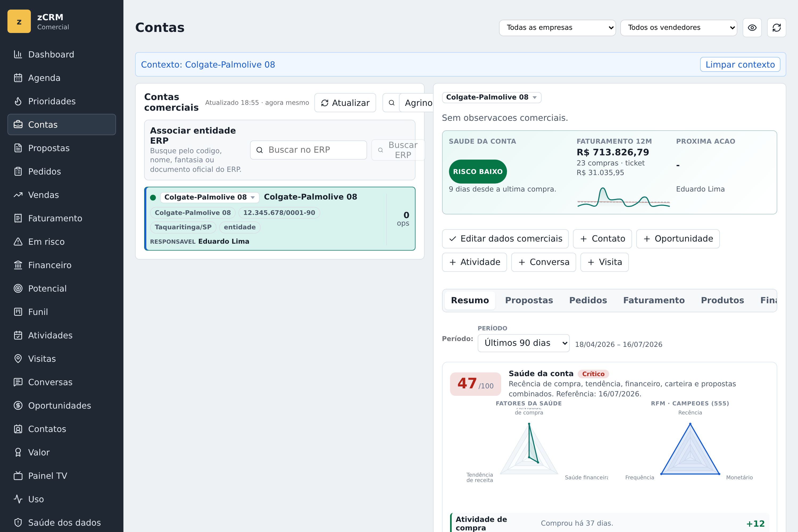798x532 pixels.
Task: Open Vendas trend icon in sidebar
Action: coord(18,195)
